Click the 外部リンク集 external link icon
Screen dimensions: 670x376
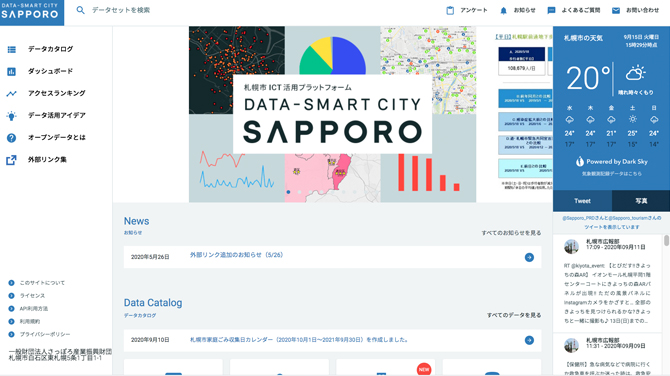12,160
